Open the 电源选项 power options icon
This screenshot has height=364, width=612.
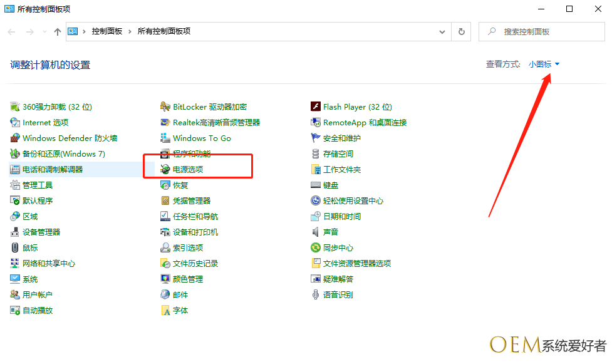(165, 170)
